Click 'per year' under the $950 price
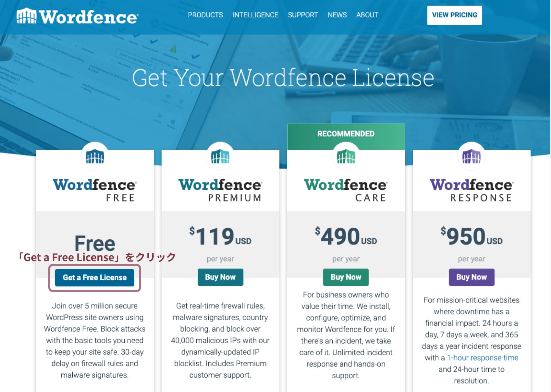 pos(471,259)
